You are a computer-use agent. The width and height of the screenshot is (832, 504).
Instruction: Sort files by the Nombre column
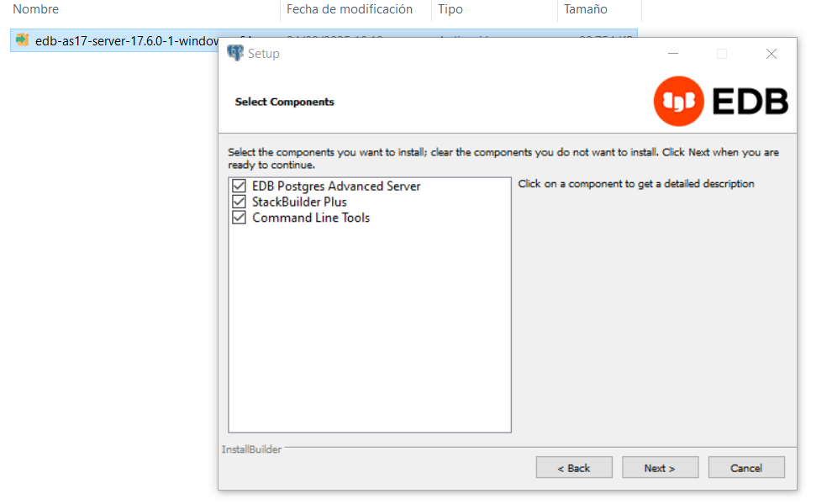click(x=35, y=9)
